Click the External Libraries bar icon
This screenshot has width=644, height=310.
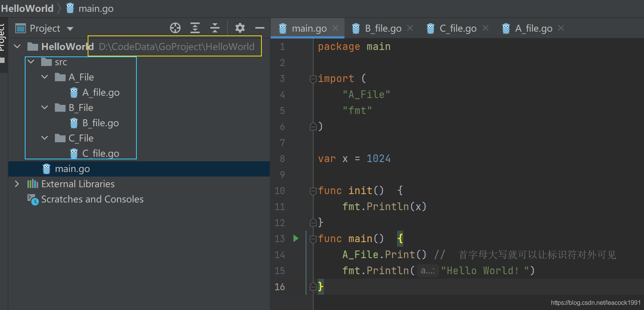(33, 184)
